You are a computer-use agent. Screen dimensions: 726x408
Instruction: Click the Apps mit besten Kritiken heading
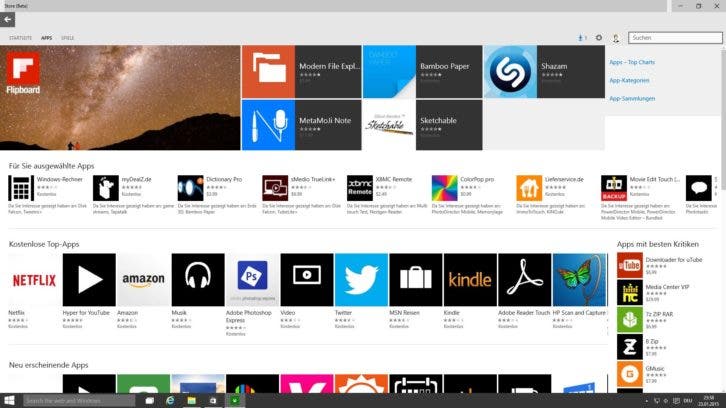[657, 244]
